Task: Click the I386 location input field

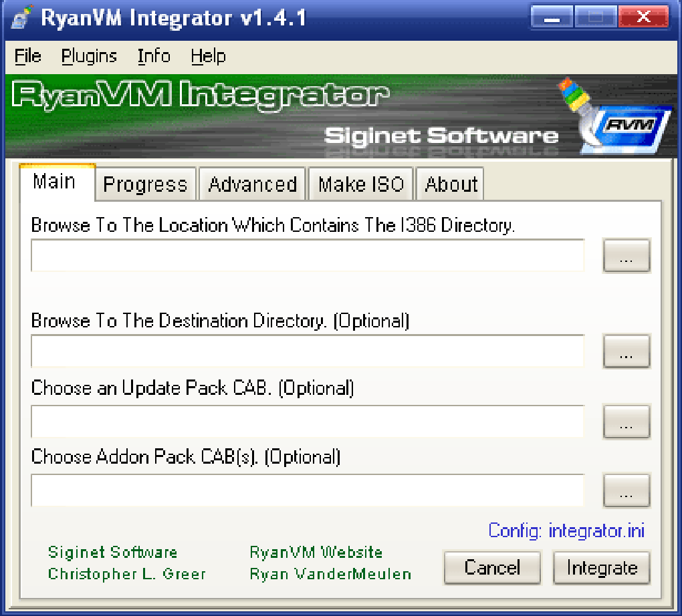Action: point(307,256)
